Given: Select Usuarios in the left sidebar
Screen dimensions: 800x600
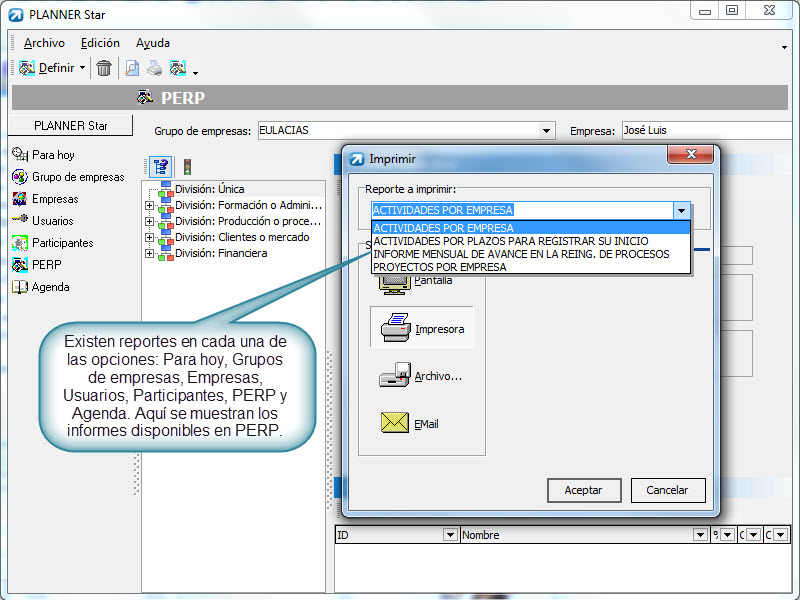Looking at the screenshot, I should pyautogui.click(x=52, y=221).
